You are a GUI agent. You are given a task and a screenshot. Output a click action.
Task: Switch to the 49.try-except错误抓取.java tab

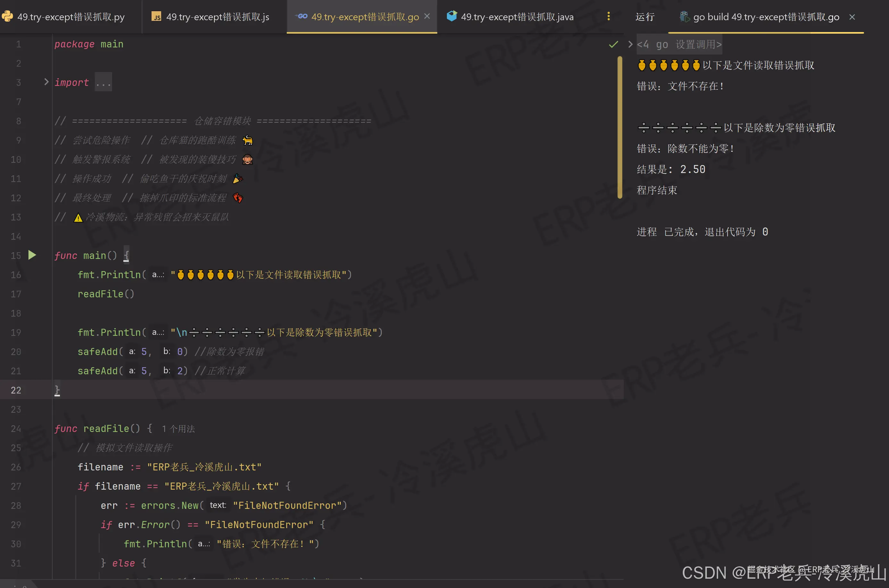517,16
